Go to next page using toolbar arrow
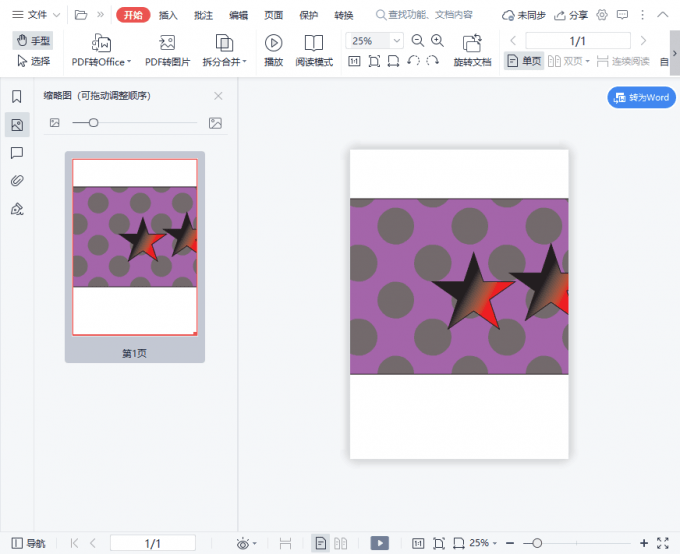 click(x=643, y=41)
